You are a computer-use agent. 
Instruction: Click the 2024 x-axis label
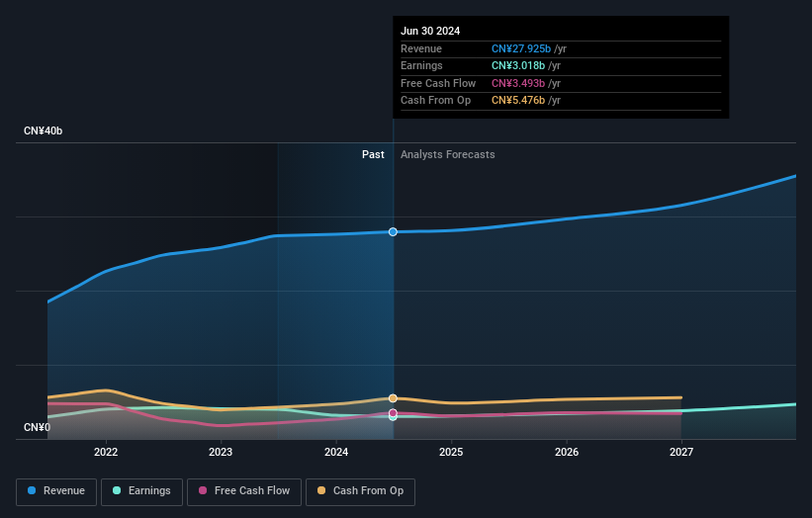click(x=336, y=453)
